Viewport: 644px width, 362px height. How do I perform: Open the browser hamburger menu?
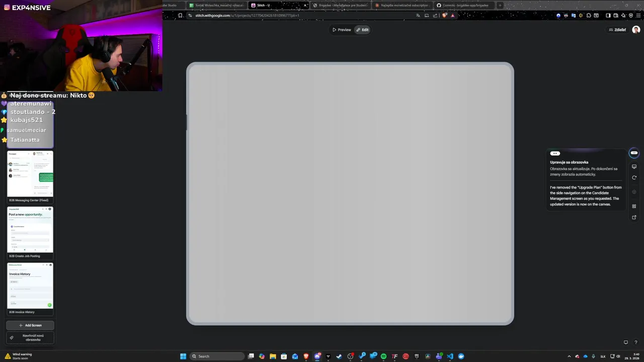click(638, 16)
